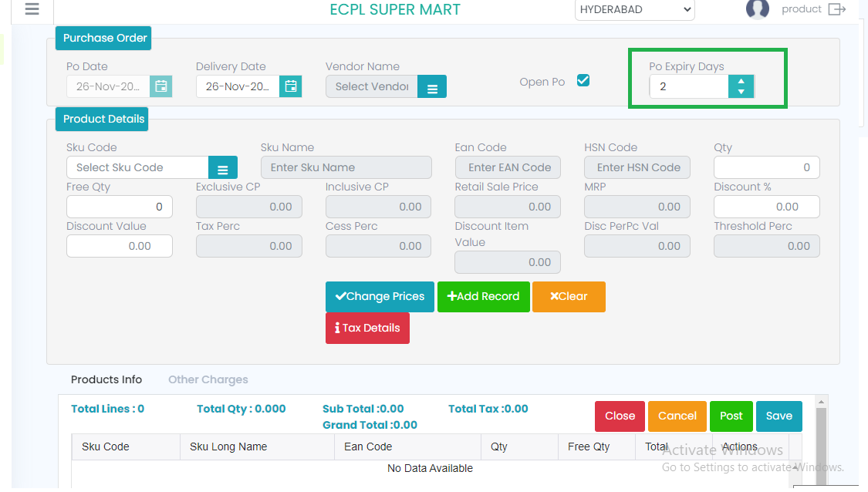The width and height of the screenshot is (868, 492).
Task: Click the orange Clear button
Action: coord(569,297)
